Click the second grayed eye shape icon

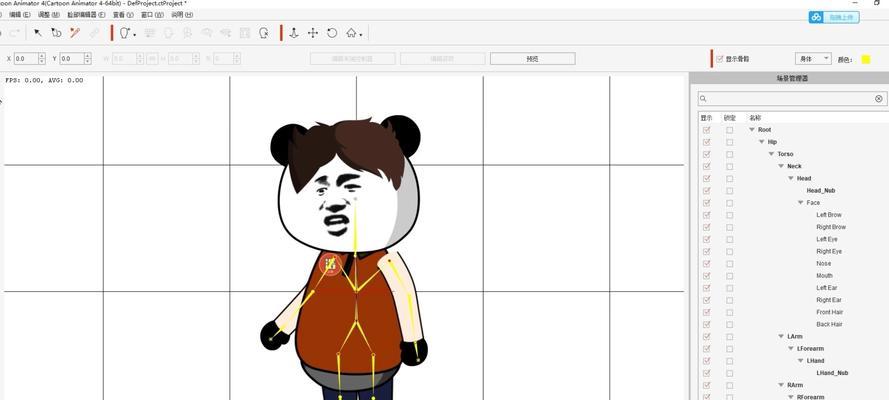(x=226, y=33)
